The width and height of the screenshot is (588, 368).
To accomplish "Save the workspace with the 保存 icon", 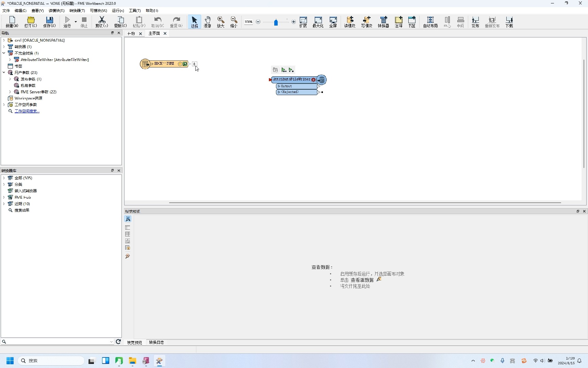I will point(49,22).
